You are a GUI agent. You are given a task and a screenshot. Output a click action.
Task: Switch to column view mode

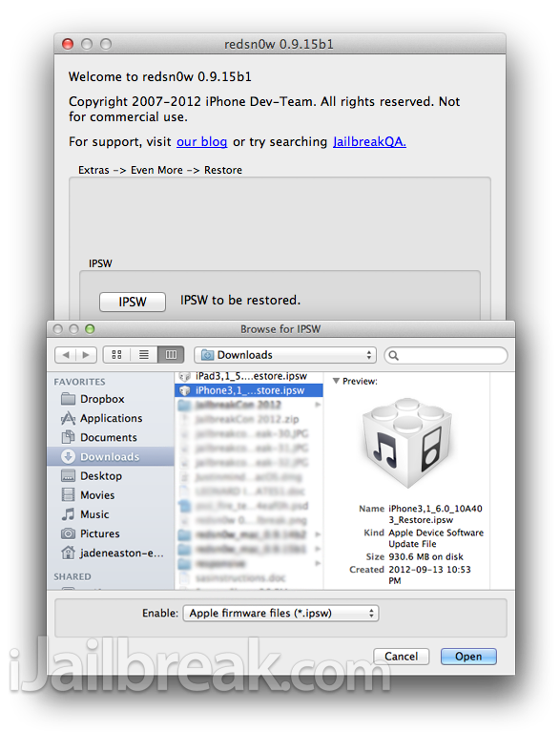point(171,355)
